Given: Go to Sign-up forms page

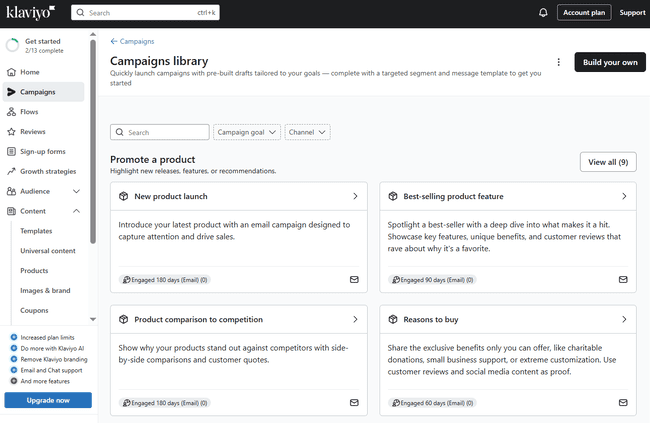Looking at the screenshot, I should (x=42, y=151).
